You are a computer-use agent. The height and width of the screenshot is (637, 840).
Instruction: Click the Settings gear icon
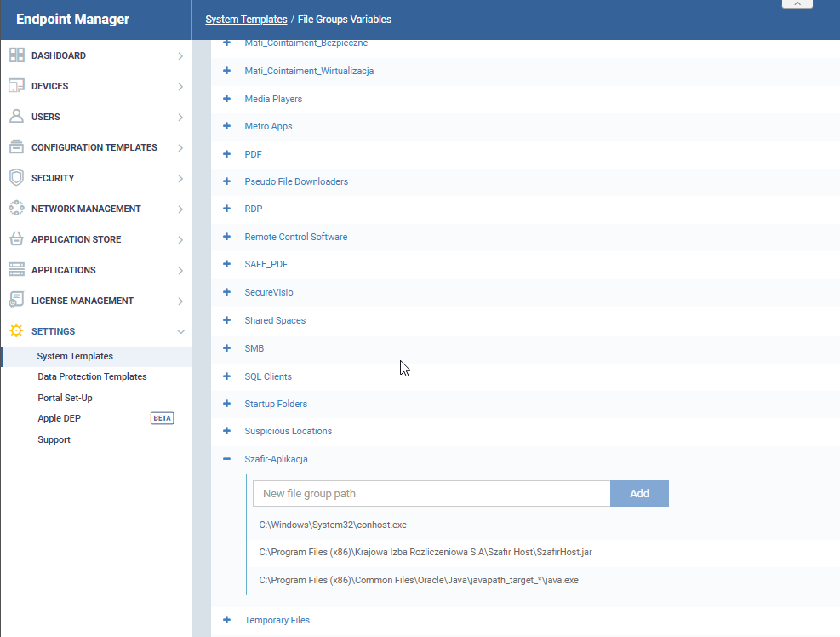[16, 331]
